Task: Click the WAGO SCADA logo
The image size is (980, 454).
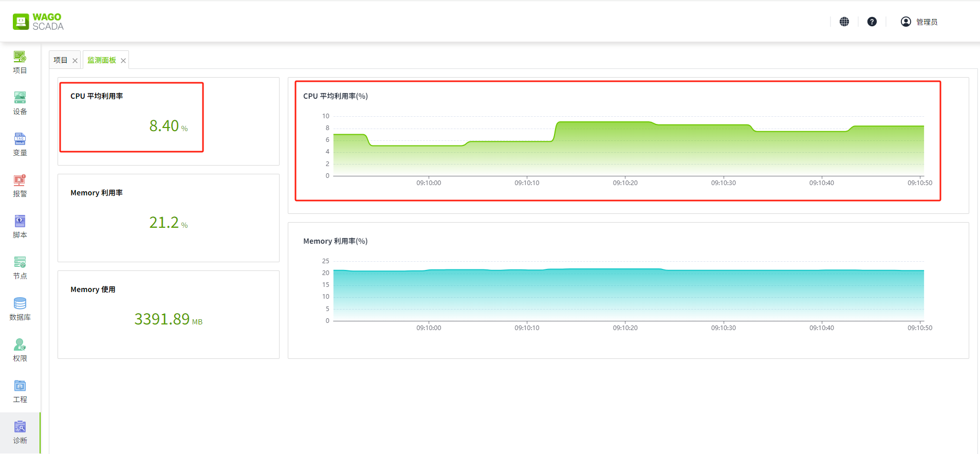Action: pos(39,22)
